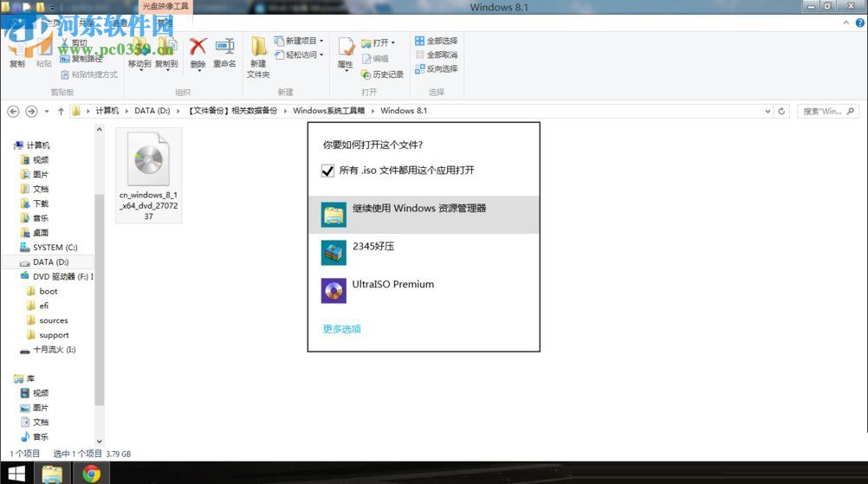
Task: Open Google Chrome from the taskbar
Action: click(x=91, y=474)
